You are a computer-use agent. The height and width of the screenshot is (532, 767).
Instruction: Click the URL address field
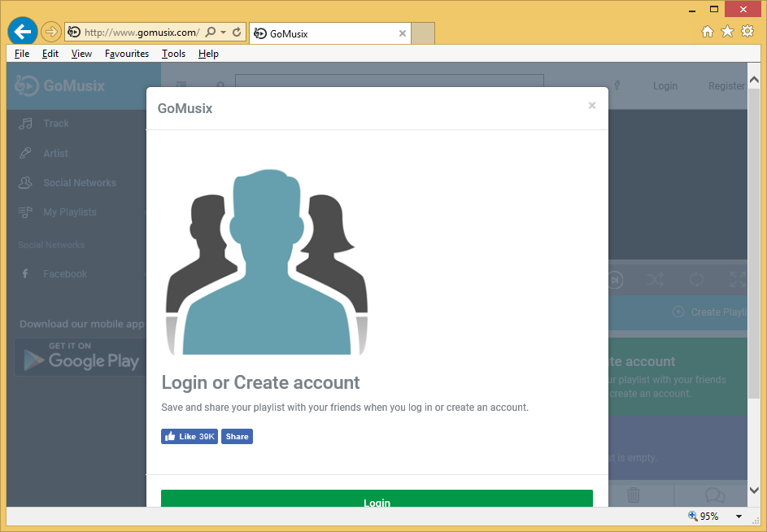tap(140, 33)
